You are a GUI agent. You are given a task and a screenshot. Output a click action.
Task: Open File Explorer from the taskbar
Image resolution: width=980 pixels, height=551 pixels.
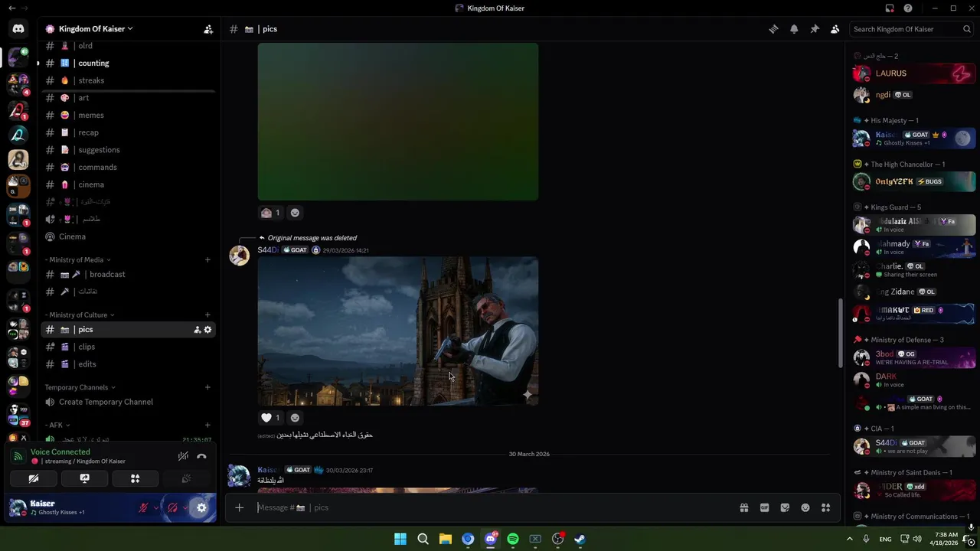tap(445, 540)
